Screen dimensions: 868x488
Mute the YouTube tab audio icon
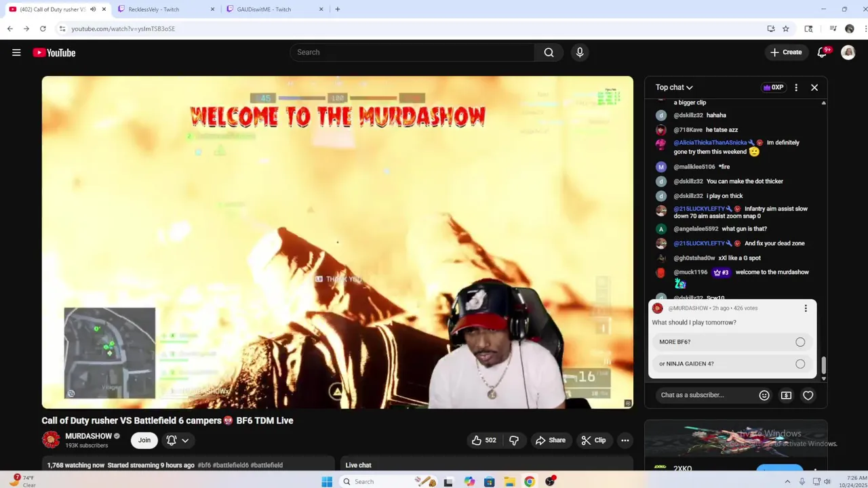tap(93, 9)
